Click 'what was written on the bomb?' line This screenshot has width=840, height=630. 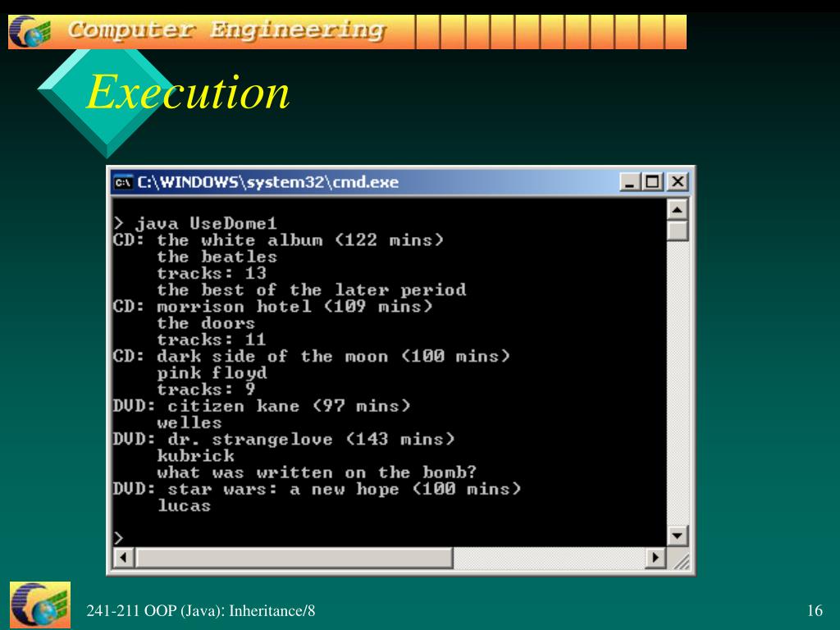click(317, 472)
